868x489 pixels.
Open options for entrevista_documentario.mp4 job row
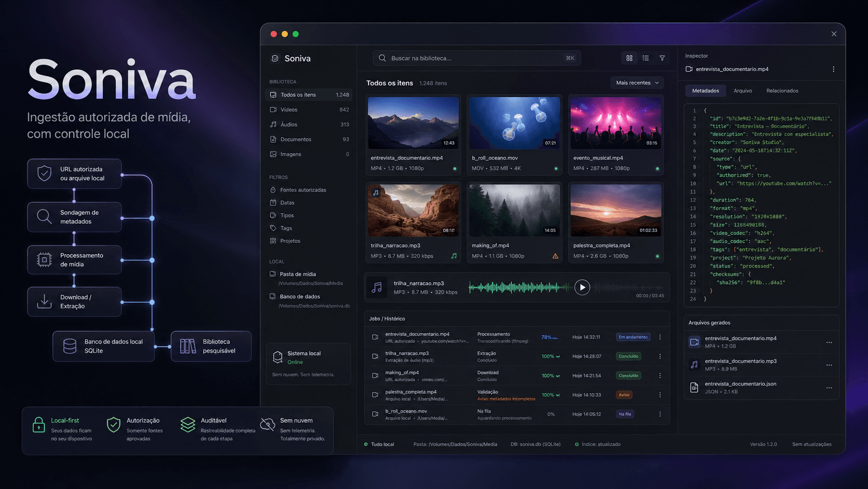pyautogui.click(x=660, y=337)
